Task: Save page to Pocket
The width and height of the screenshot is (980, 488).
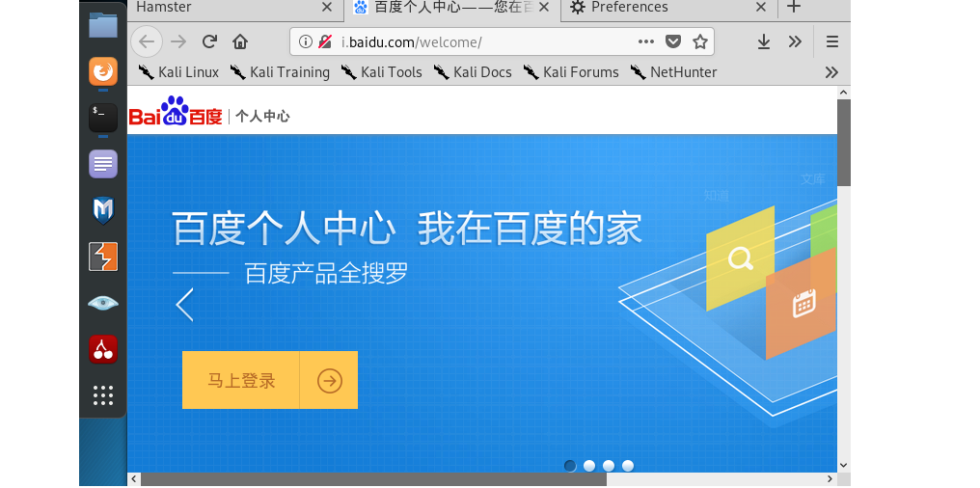Action: [x=672, y=41]
